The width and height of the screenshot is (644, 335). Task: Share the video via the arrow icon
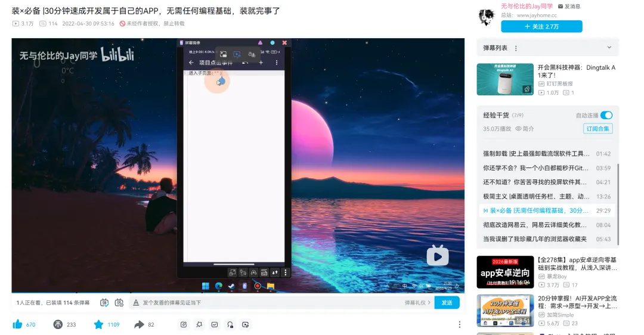(139, 324)
